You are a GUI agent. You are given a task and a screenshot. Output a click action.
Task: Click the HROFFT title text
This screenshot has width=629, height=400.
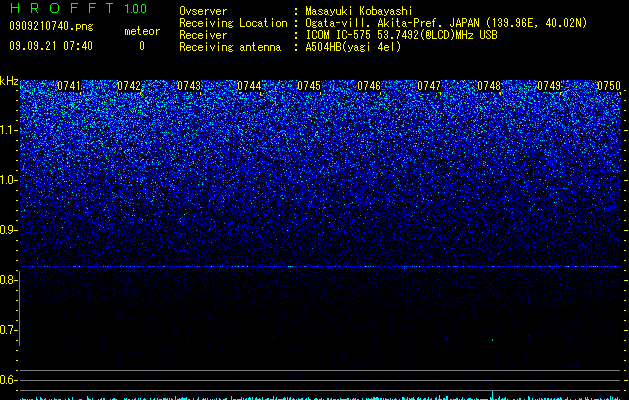[x=62, y=8]
